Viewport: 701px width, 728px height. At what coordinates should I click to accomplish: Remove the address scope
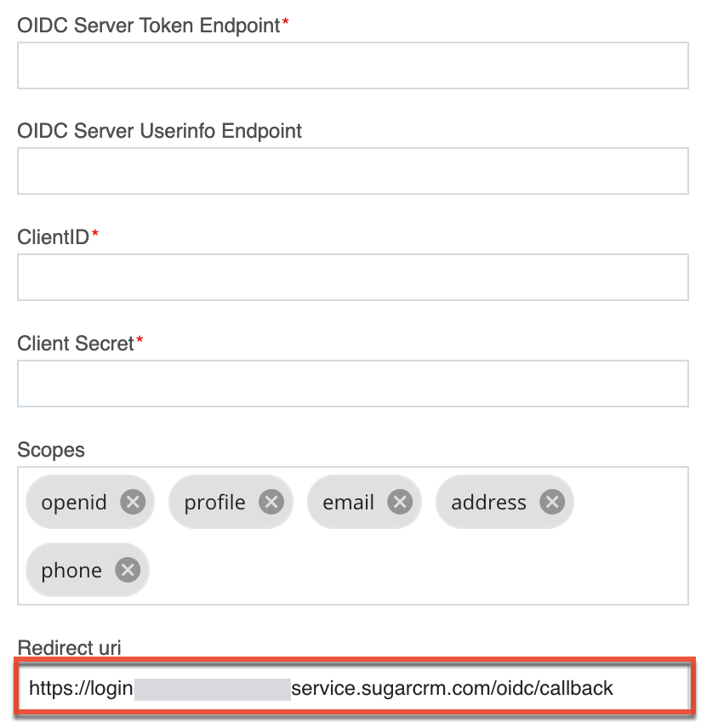point(553,502)
